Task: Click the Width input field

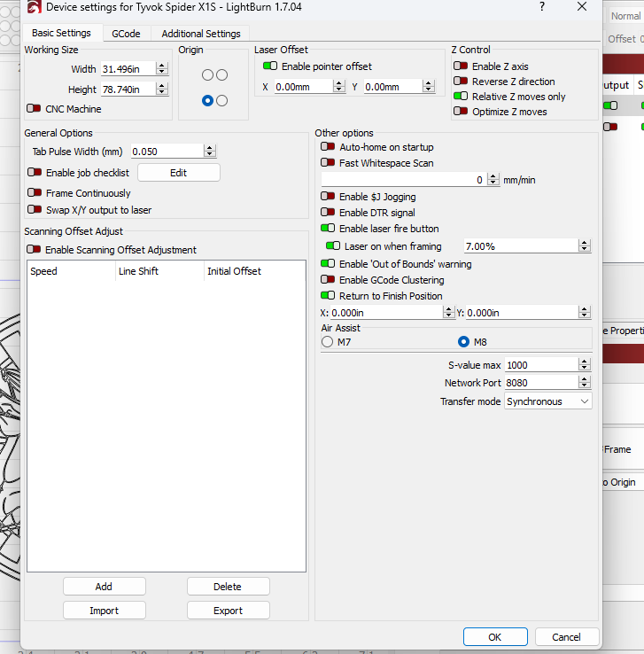Action: [x=128, y=69]
